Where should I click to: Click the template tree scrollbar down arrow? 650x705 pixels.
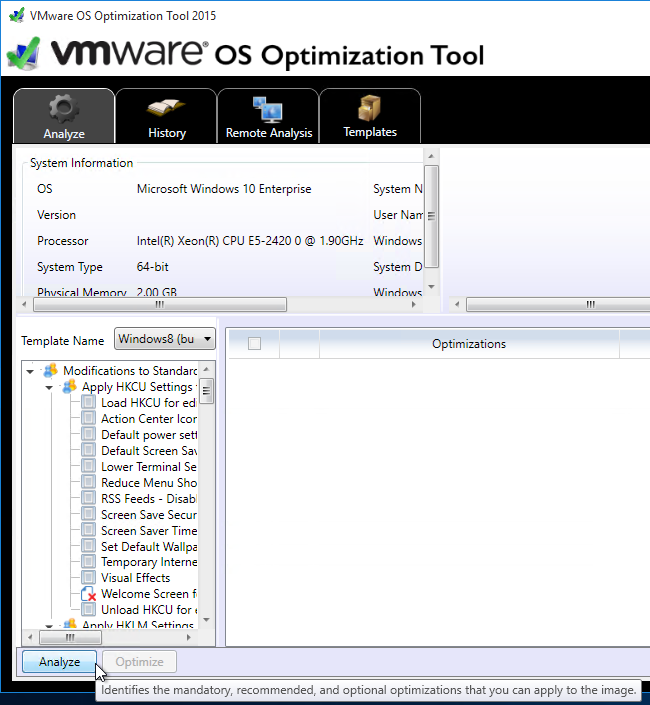point(206,620)
